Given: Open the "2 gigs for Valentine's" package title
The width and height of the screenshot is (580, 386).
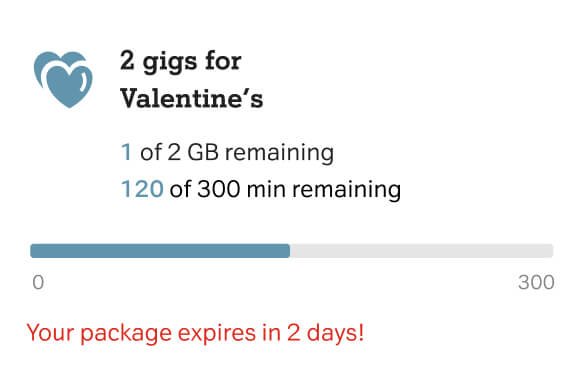Looking at the screenshot, I should coord(191,80).
